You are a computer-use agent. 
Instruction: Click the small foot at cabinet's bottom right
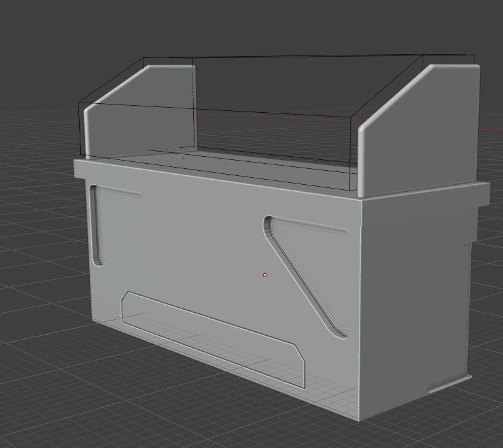point(449,384)
